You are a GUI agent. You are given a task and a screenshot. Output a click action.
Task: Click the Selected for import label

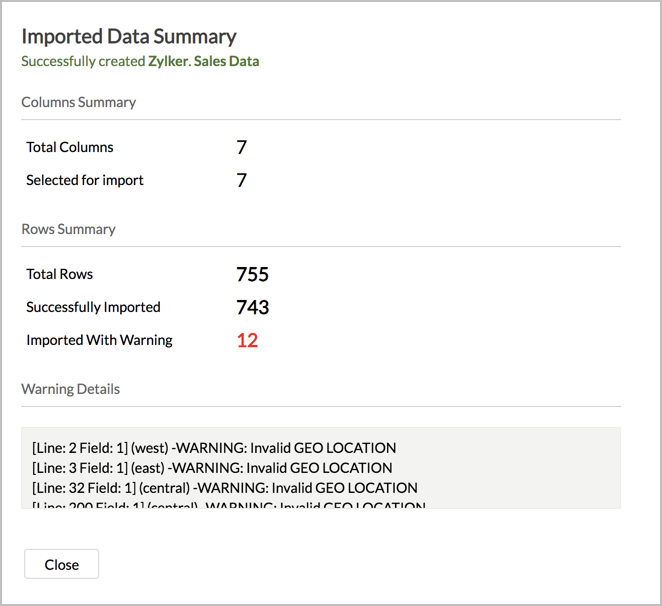(85, 180)
